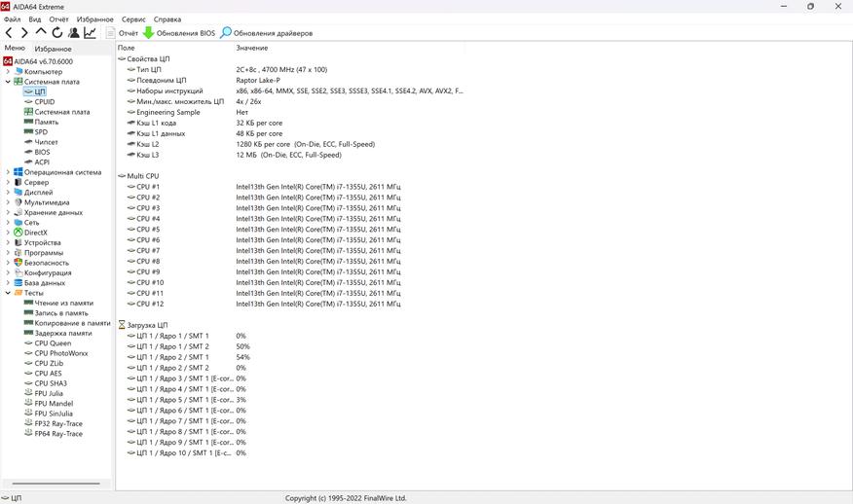The height and width of the screenshot is (504, 853).
Task: Click the Refresh icon in the toolbar
Action: pos(57,33)
